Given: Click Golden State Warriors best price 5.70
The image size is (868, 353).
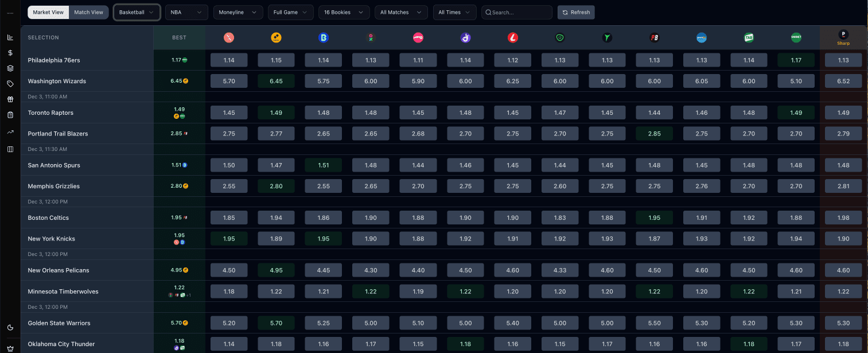Looking at the screenshot, I should tap(179, 323).
